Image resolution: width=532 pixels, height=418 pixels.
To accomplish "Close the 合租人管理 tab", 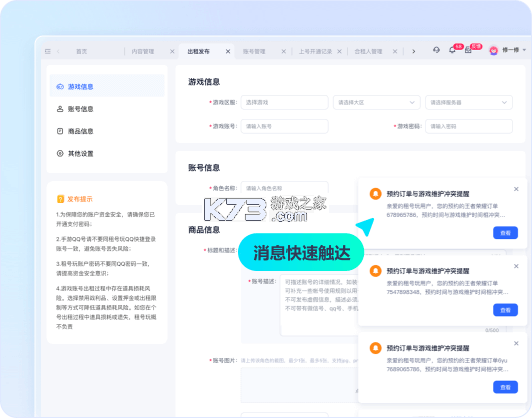I will [x=395, y=51].
